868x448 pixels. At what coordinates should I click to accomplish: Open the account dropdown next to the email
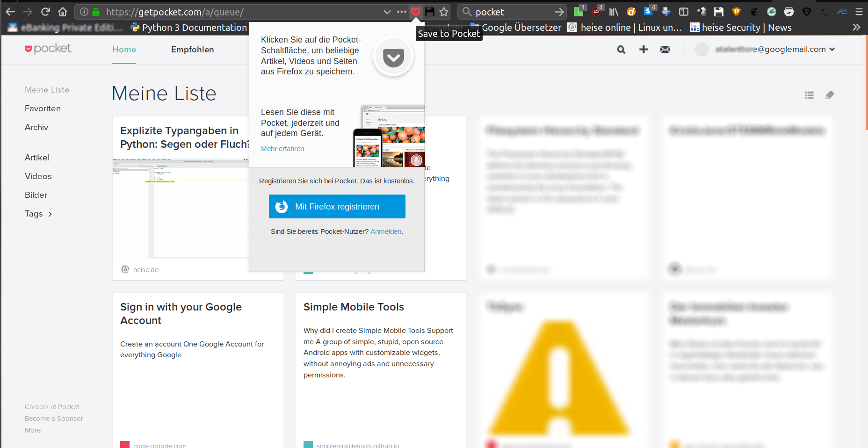[832, 49]
